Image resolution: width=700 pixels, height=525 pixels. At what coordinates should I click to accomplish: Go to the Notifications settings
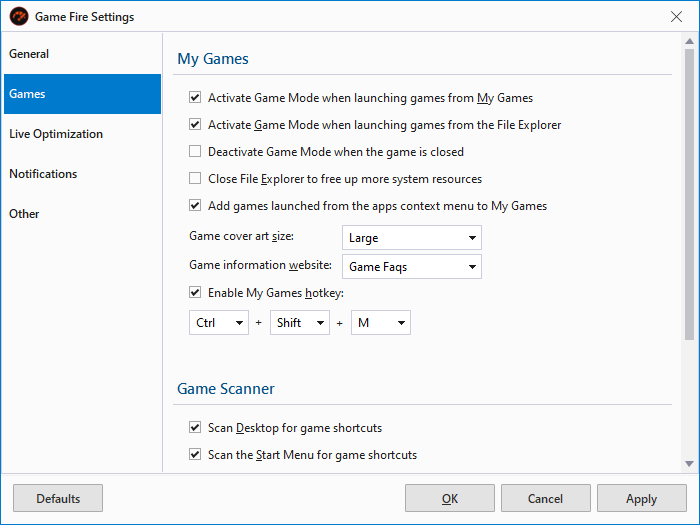[80, 174]
